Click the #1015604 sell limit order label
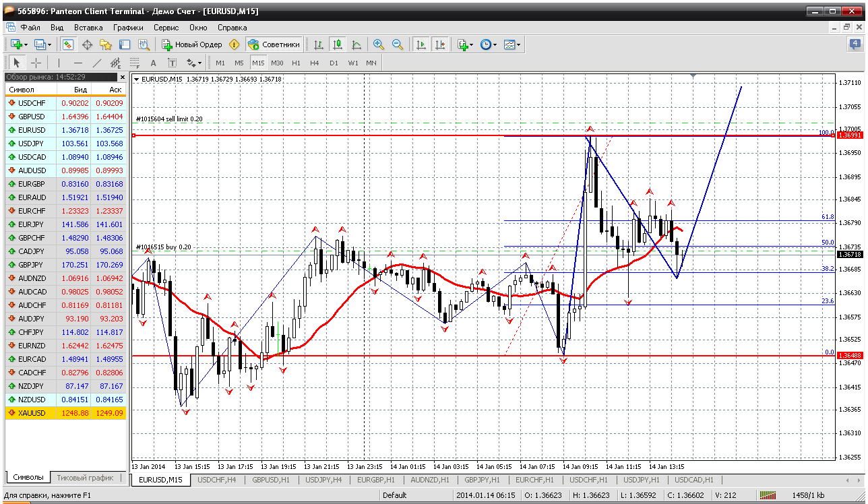This screenshot has width=868, height=504. point(168,119)
